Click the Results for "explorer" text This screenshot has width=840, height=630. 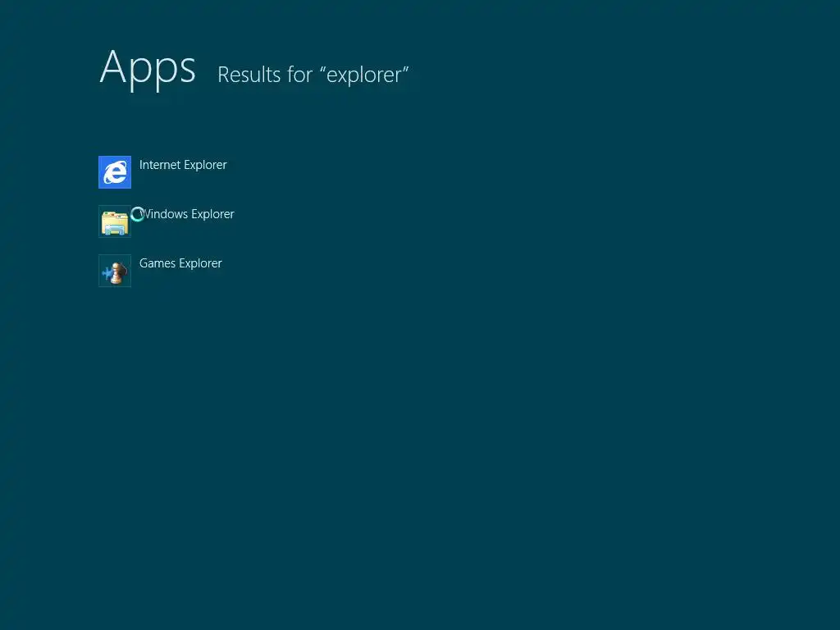(313, 75)
